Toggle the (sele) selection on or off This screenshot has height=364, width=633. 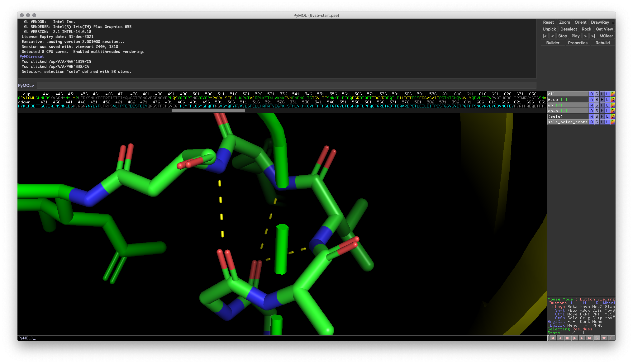point(568,116)
